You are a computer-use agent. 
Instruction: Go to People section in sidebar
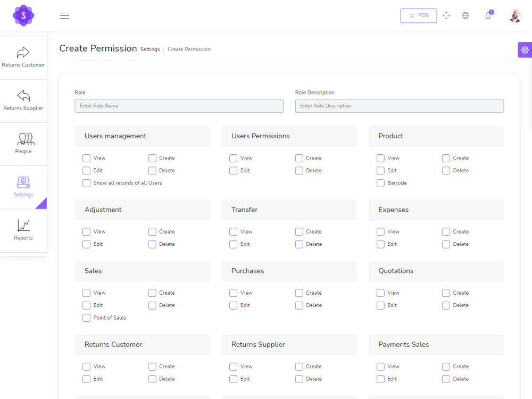pos(23,144)
